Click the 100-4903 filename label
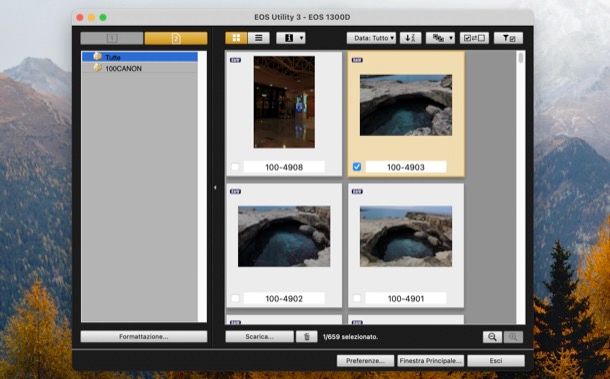Image resolution: width=610 pixels, height=379 pixels. 406,167
